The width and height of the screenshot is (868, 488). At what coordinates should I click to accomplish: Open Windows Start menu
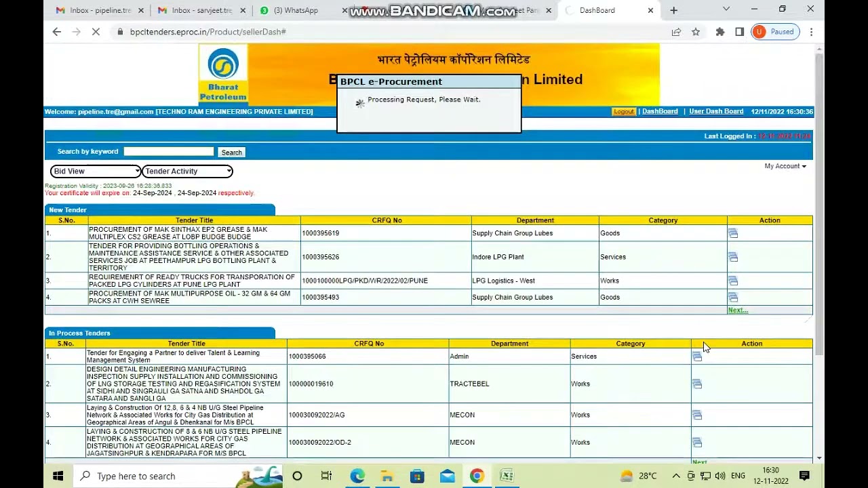point(58,476)
